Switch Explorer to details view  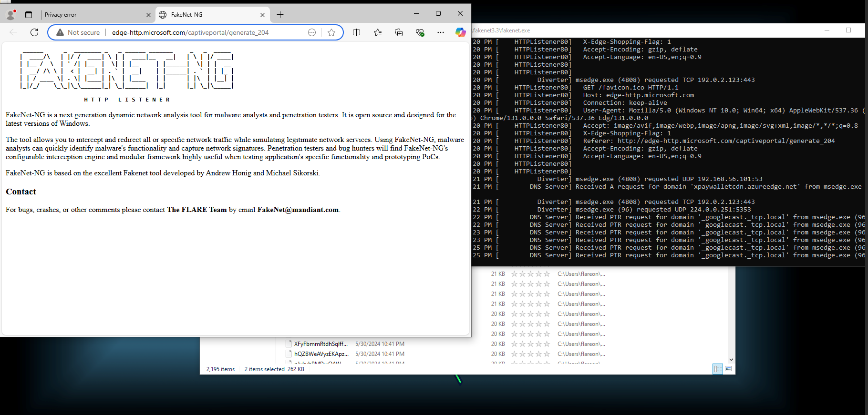(718, 369)
